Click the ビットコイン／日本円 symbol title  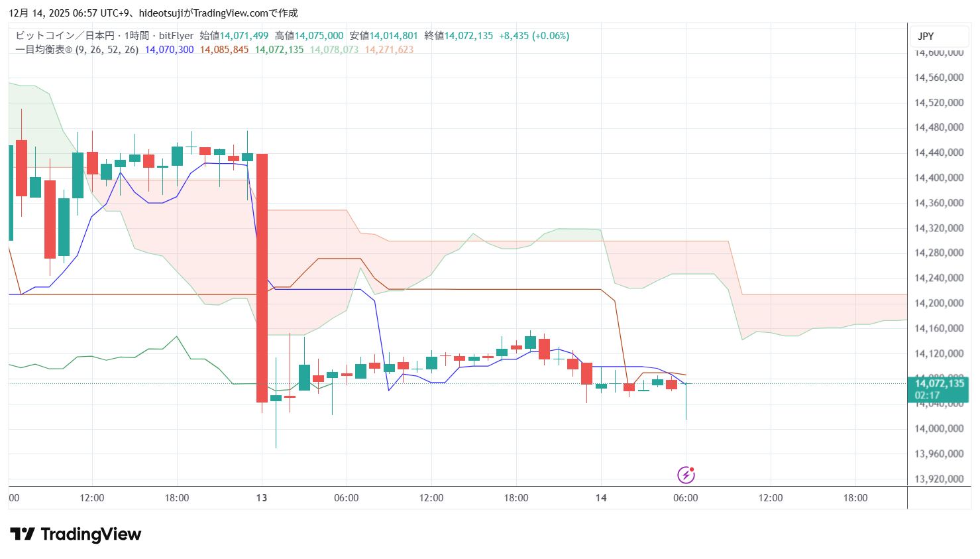65,36
